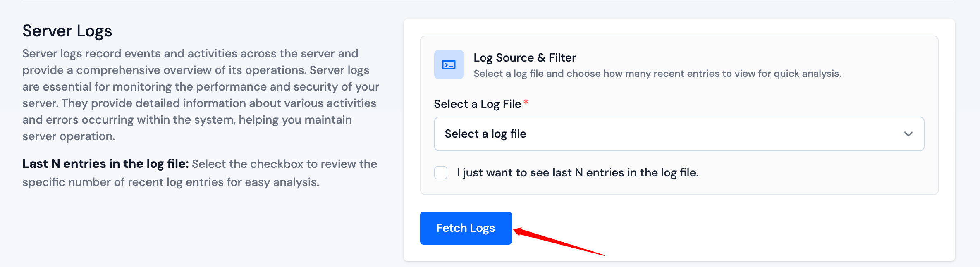Viewport: 980px width, 267px height.
Task: Click the horizontal divider line at the top
Action: coord(488,2)
